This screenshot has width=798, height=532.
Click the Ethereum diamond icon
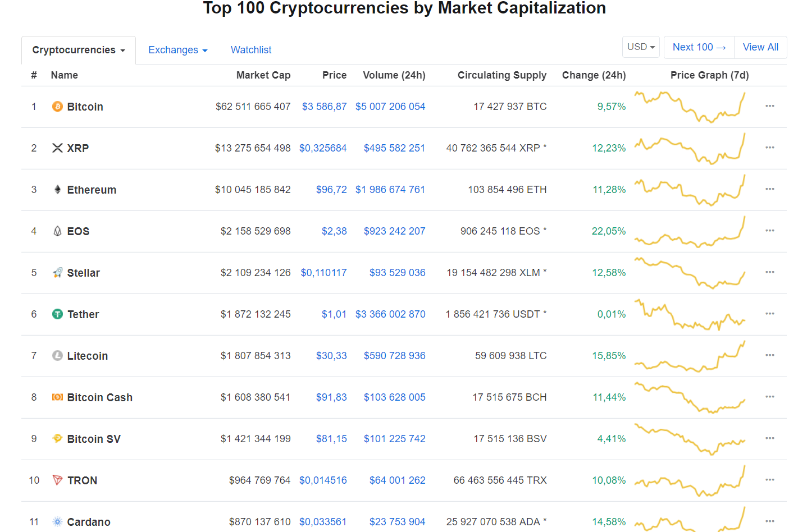click(x=57, y=190)
